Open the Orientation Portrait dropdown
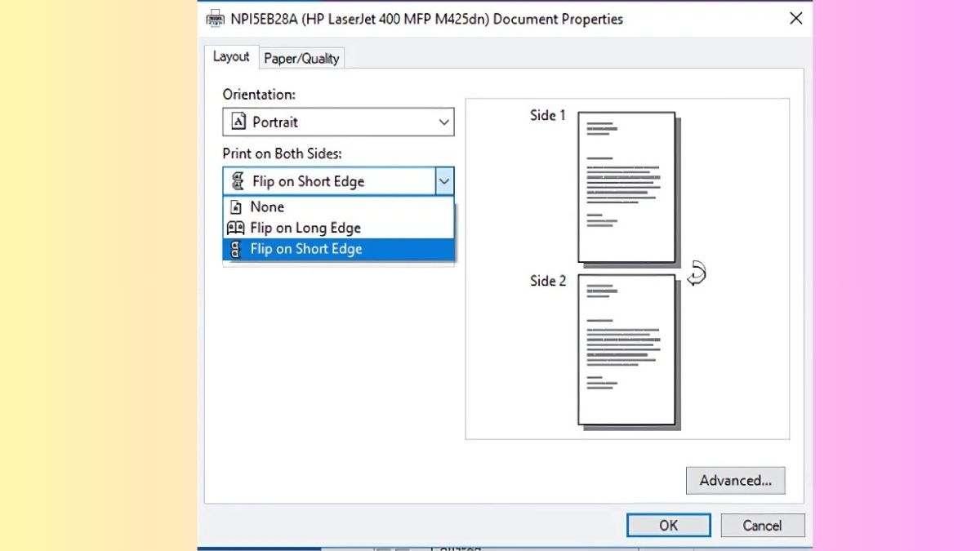This screenshot has width=980, height=551. (x=338, y=122)
